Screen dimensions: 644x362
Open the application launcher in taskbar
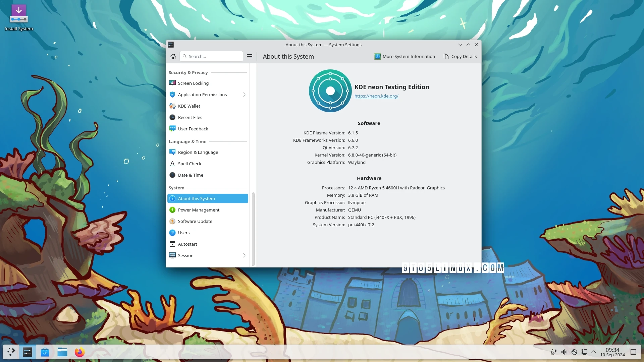11,352
